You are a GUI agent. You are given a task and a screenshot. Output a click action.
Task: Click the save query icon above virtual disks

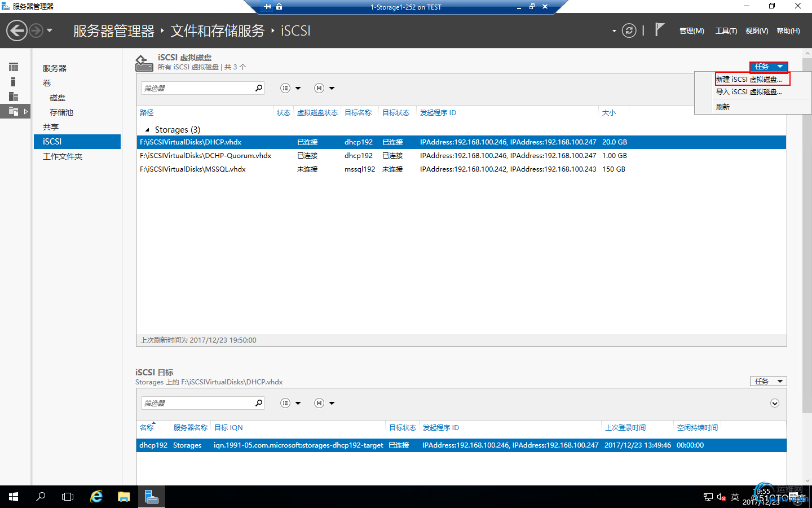click(x=319, y=88)
